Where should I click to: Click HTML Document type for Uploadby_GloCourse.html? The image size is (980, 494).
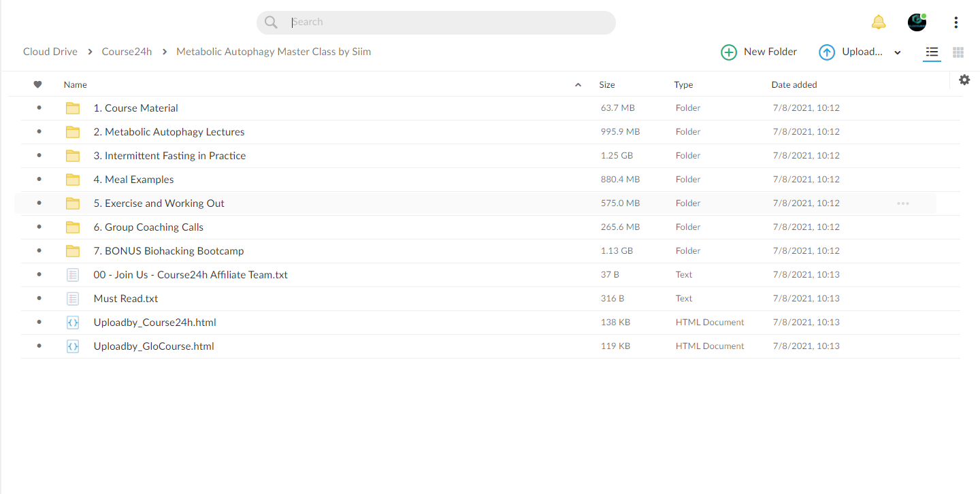tap(710, 346)
